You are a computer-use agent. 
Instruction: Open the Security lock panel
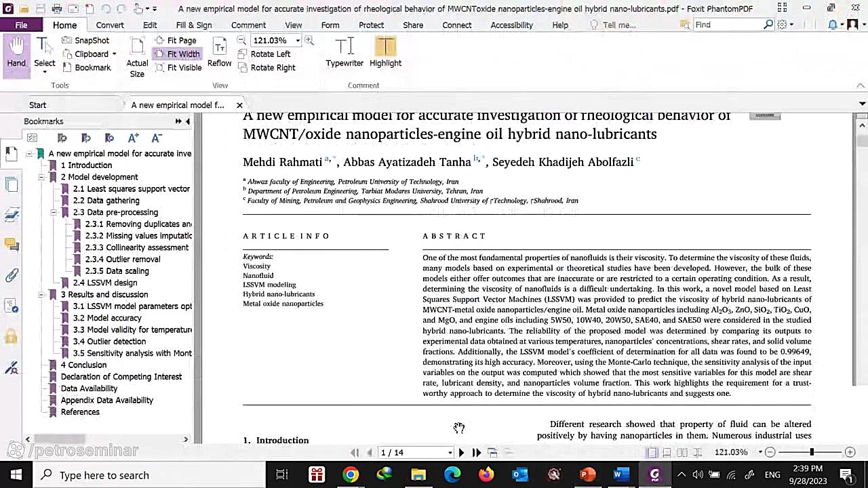click(x=12, y=336)
